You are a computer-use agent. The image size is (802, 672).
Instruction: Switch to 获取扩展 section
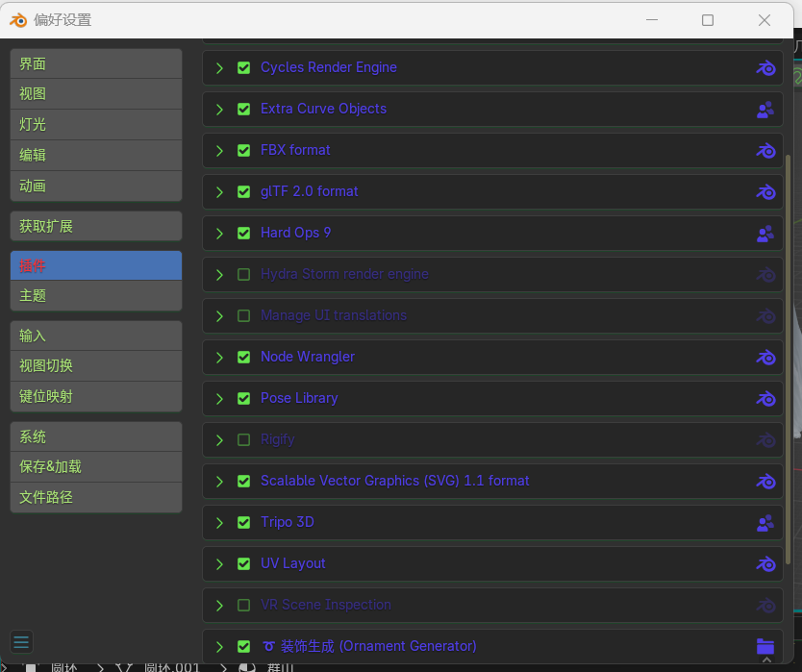tap(96, 226)
